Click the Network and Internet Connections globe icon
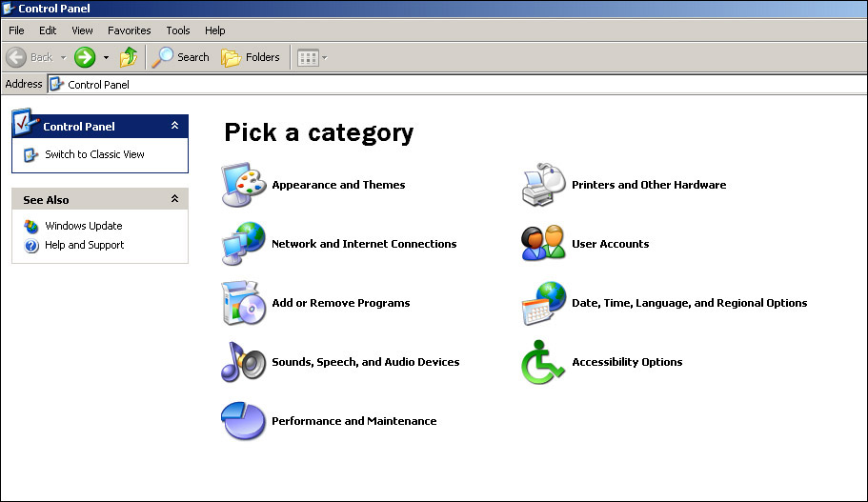The width and height of the screenshot is (868, 502). point(244,244)
